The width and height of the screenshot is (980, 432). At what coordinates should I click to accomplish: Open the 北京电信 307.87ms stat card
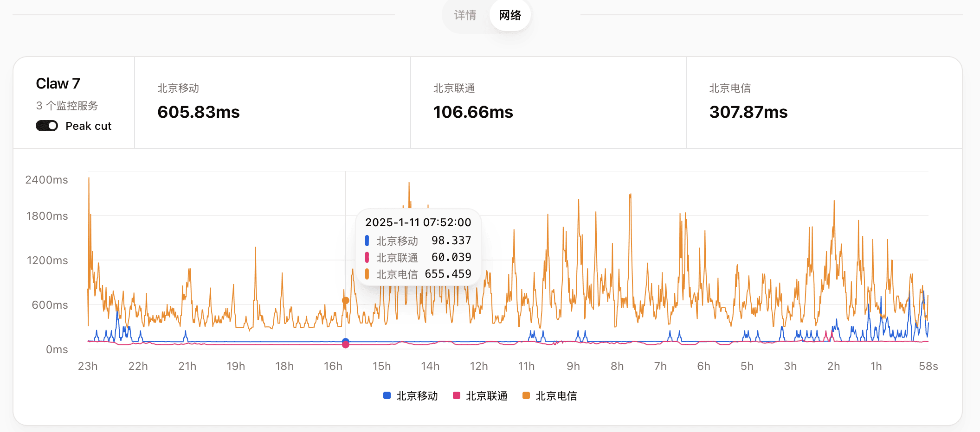[x=824, y=102]
